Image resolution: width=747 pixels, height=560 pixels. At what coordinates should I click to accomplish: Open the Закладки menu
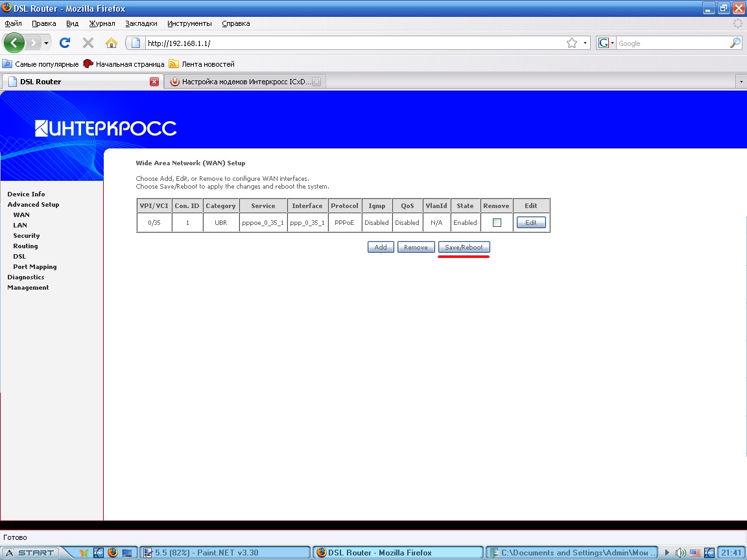tap(141, 23)
